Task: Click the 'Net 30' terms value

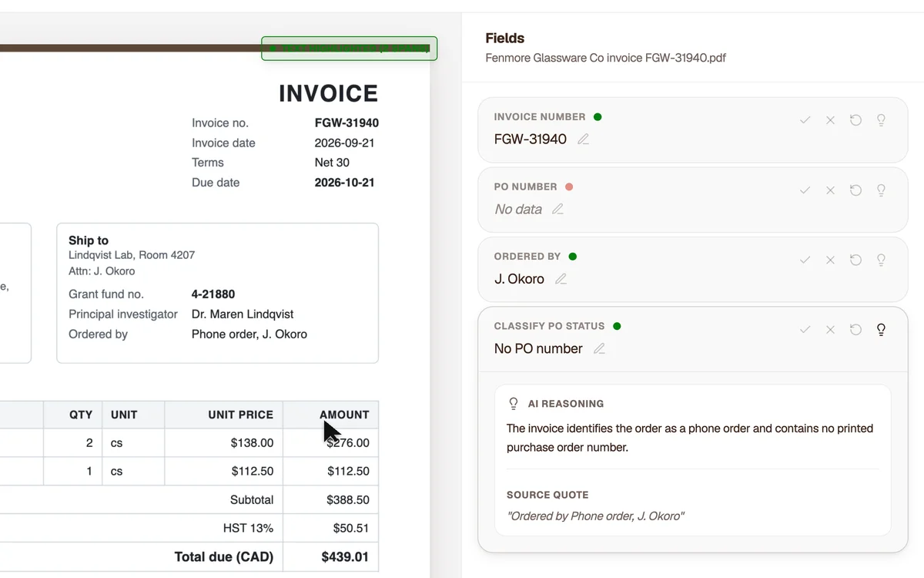Action: [332, 163]
